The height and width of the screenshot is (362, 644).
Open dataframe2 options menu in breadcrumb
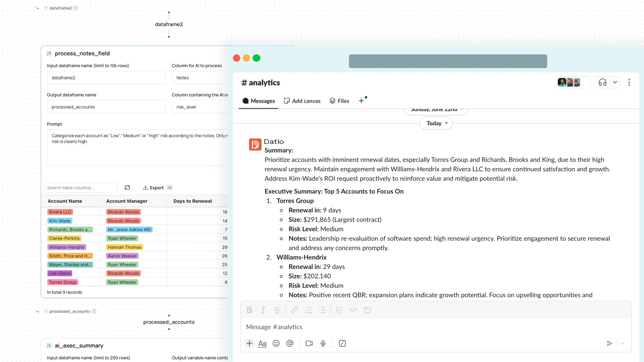tap(75, 8)
